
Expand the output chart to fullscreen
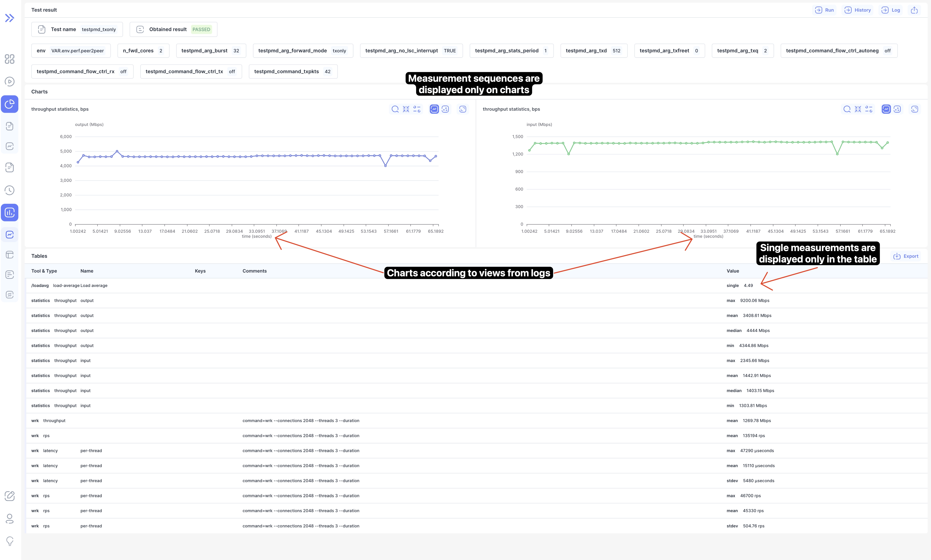tap(463, 109)
